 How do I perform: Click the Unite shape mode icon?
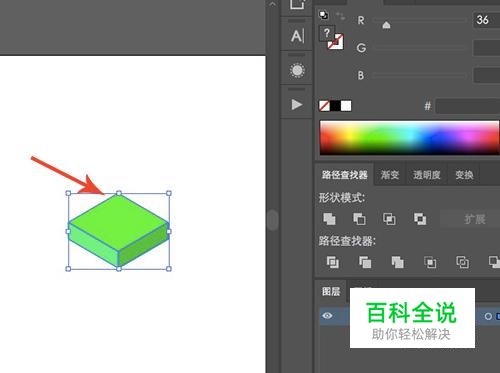329,219
